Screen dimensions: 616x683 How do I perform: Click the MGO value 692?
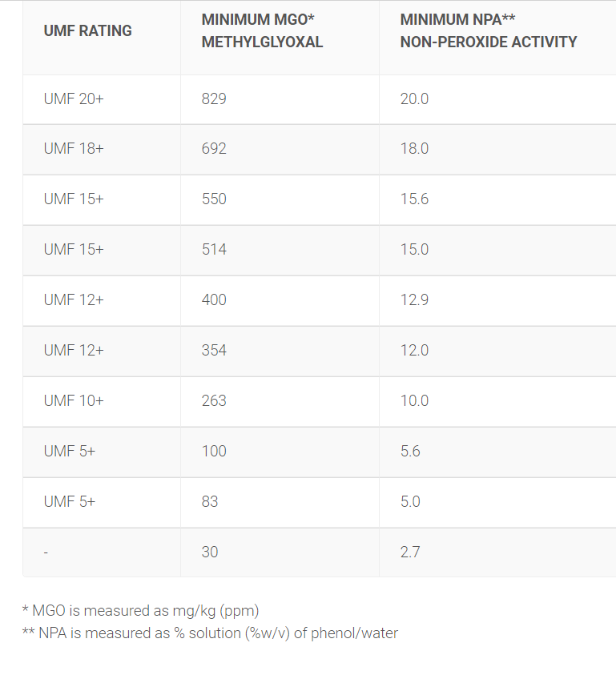214,149
